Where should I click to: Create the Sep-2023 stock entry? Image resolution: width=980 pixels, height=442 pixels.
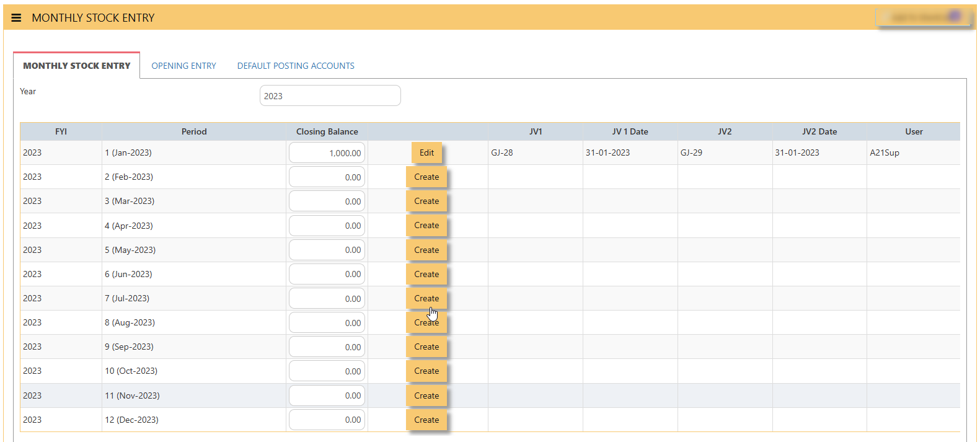click(426, 347)
